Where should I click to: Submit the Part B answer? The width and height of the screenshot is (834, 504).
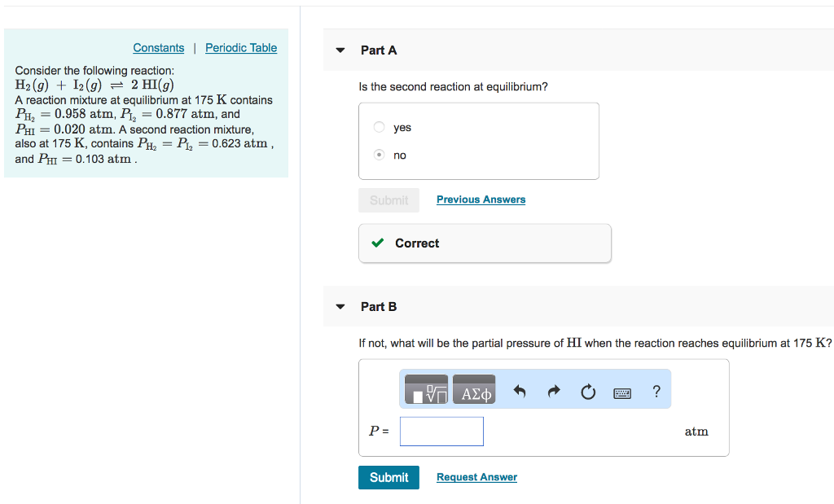388,477
